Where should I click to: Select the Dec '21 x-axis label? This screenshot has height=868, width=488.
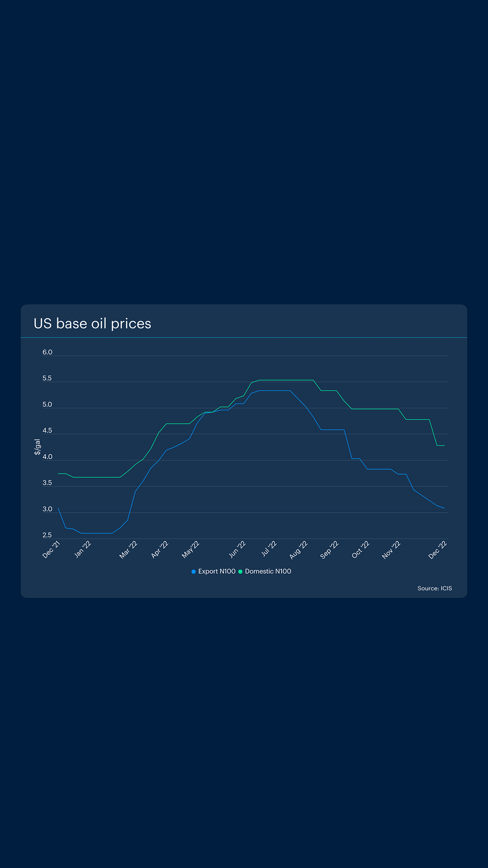pos(51,549)
